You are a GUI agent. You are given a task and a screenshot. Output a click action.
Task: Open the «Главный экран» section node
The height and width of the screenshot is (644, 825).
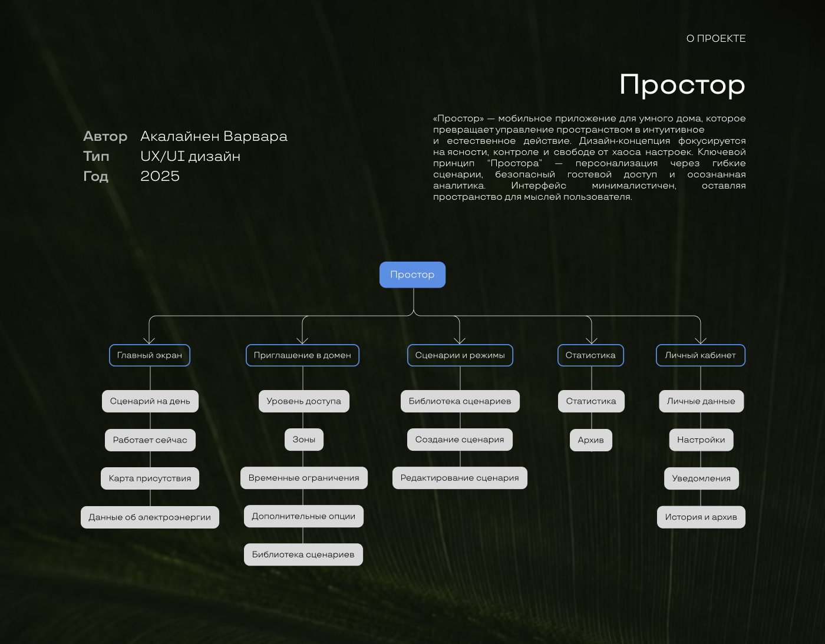pos(150,355)
